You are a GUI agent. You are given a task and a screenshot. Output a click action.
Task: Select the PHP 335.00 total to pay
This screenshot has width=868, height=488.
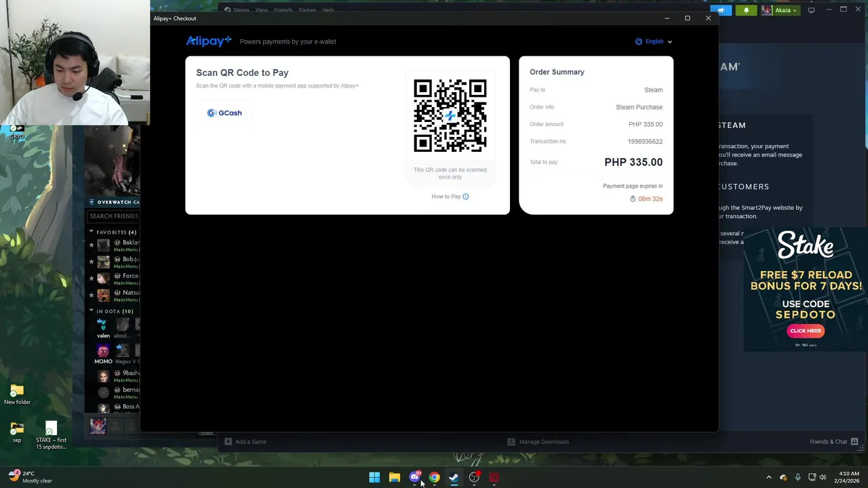point(633,162)
